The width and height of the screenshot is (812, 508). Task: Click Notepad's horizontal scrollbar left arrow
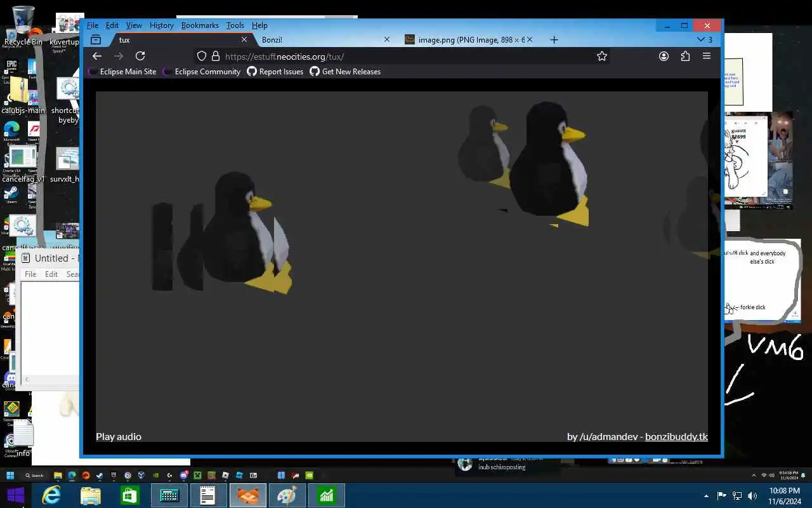coord(26,379)
